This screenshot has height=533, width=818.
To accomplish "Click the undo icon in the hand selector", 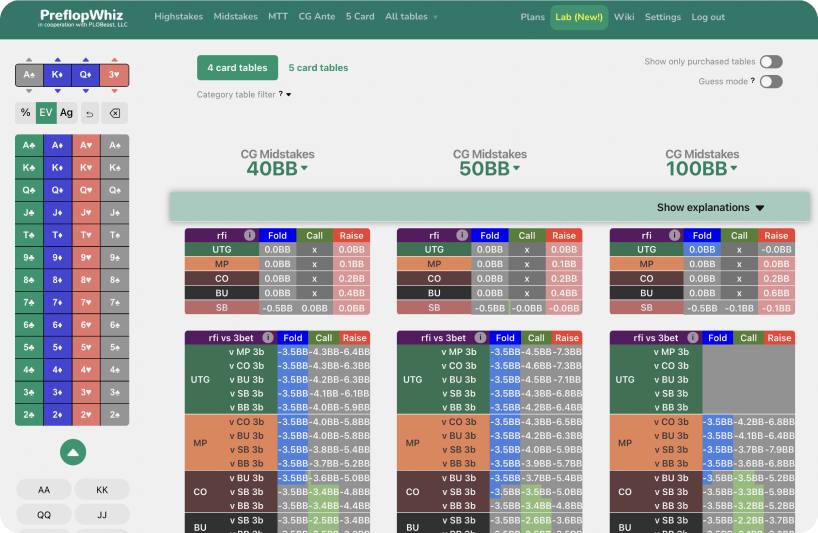I will [x=90, y=113].
